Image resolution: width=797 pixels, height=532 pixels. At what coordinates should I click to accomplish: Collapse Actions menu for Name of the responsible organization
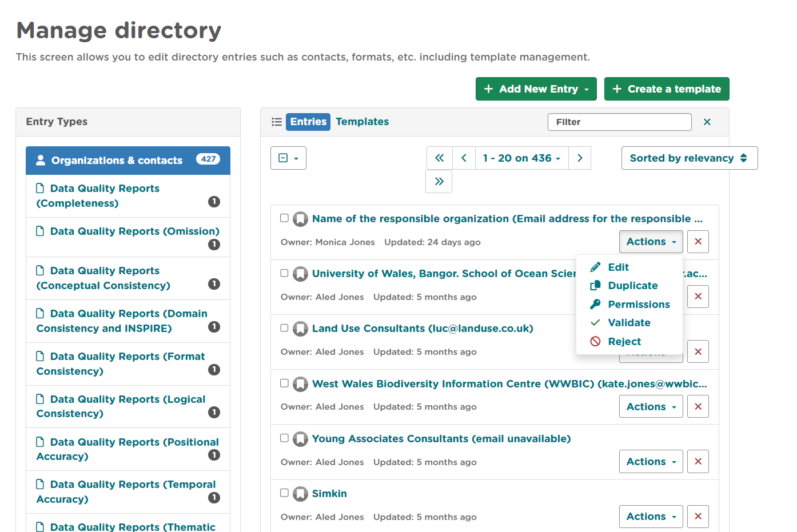pos(651,242)
